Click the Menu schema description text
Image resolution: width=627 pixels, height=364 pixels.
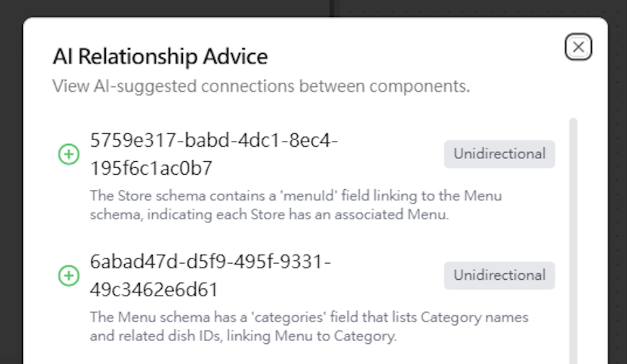[x=309, y=326]
